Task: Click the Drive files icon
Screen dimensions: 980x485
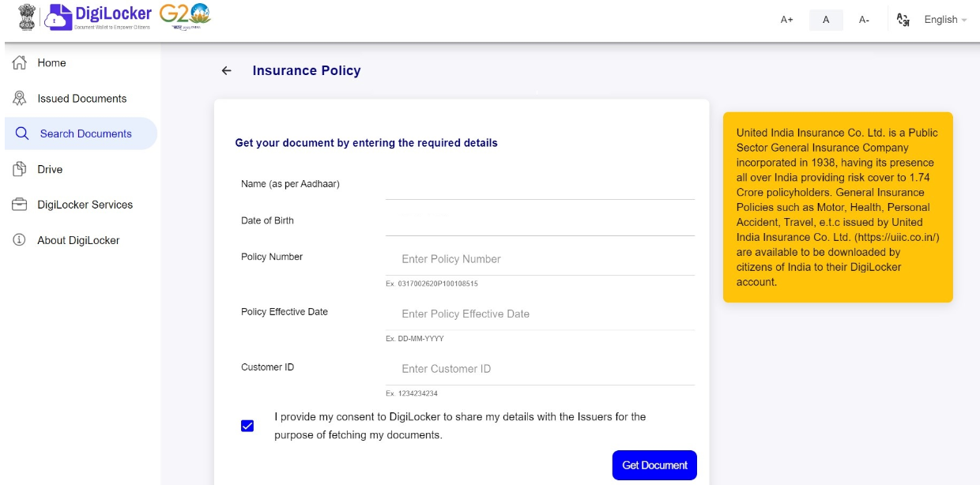Action: (21, 169)
